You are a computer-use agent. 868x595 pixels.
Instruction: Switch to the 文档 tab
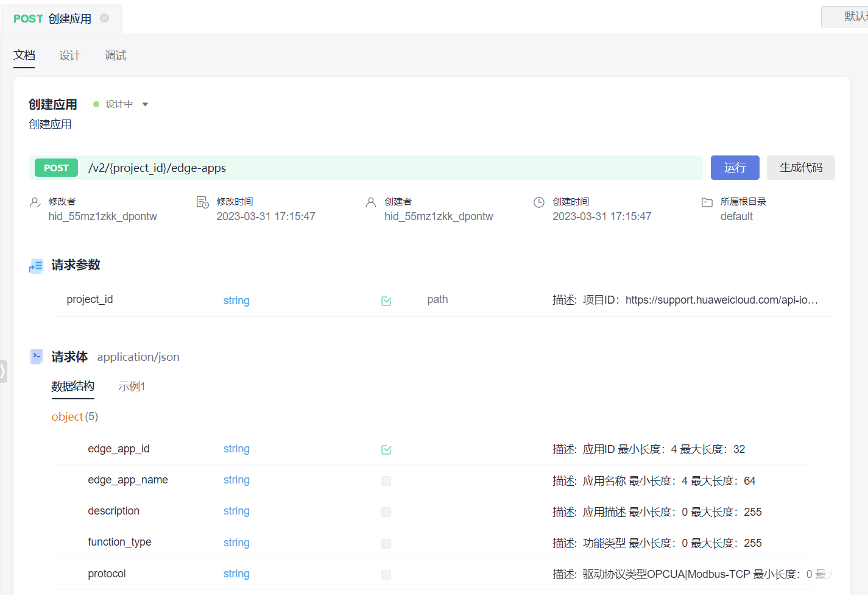click(x=24, y=55)
